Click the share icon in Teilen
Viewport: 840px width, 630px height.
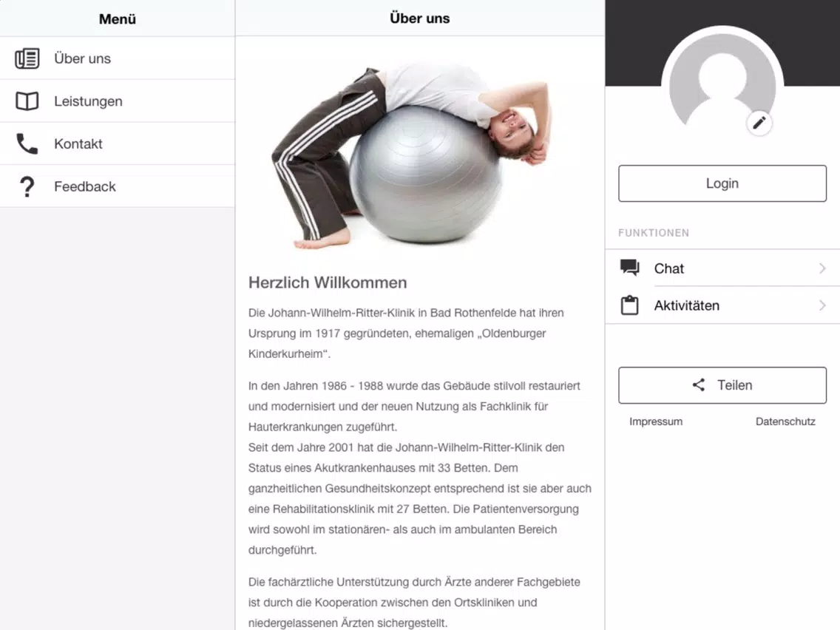[x=699, y=385]
